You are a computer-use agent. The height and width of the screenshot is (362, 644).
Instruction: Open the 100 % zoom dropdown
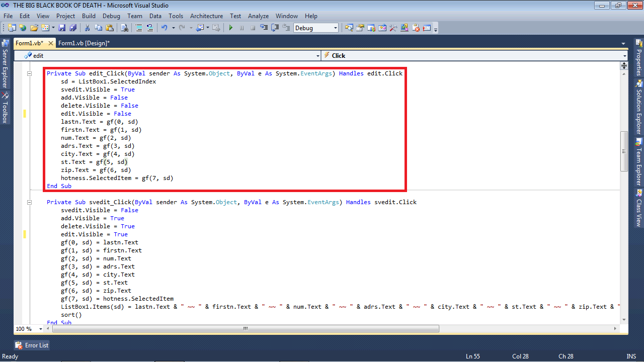(x=42, y=329)
